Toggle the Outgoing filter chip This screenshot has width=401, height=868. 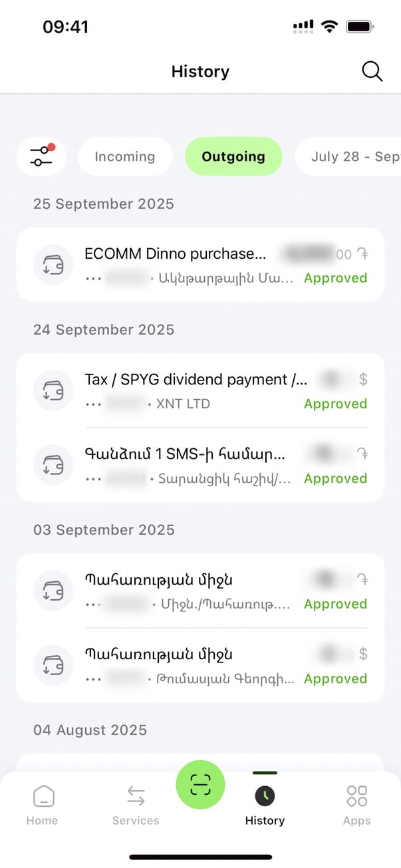tap(233, 157)
